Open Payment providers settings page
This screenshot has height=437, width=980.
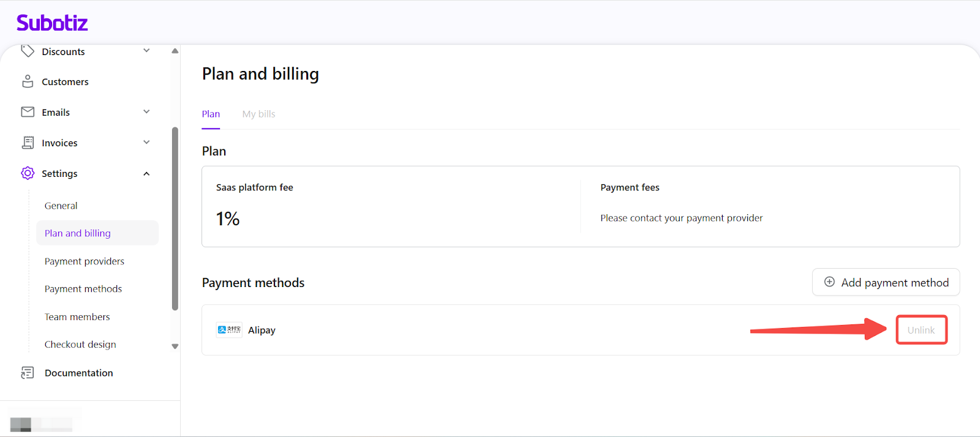(x=85, y=261)
